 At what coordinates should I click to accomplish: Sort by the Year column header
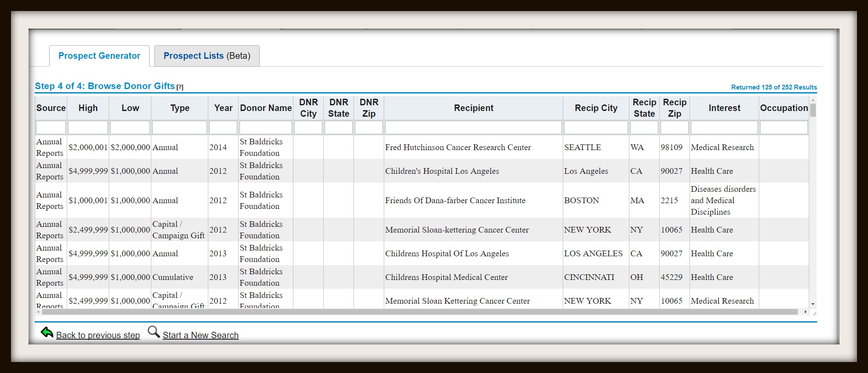tap(223, 108)
